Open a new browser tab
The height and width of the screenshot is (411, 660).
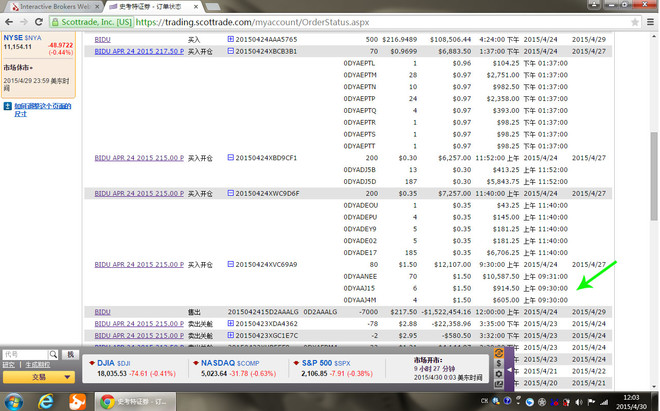click(x=213, y=7)
